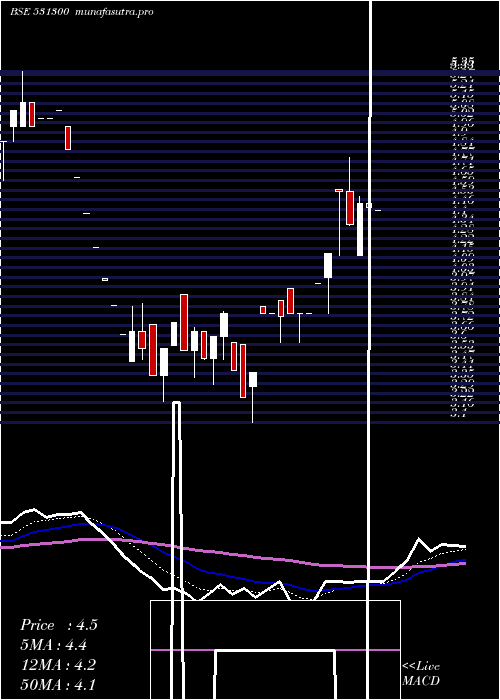Click the '<<Live MACD' label

[x=421, y=674]
